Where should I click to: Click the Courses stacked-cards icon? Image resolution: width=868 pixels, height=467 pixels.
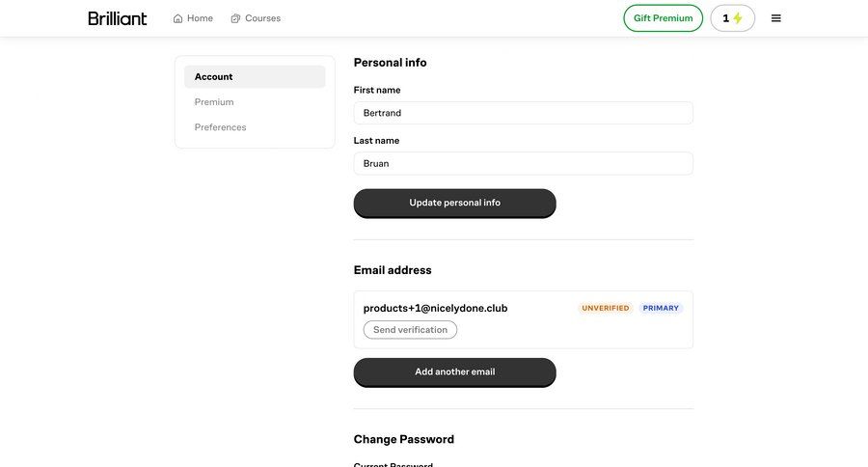pos(235,18)
